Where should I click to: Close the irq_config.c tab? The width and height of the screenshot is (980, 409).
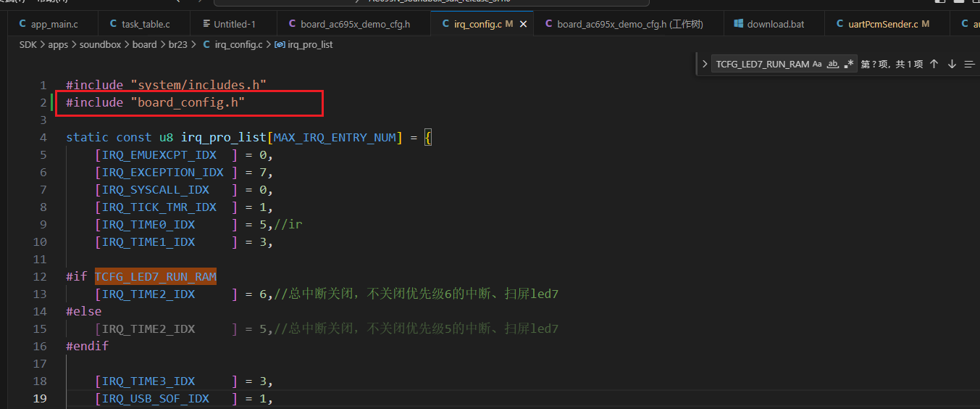click(x=524, y=24)
